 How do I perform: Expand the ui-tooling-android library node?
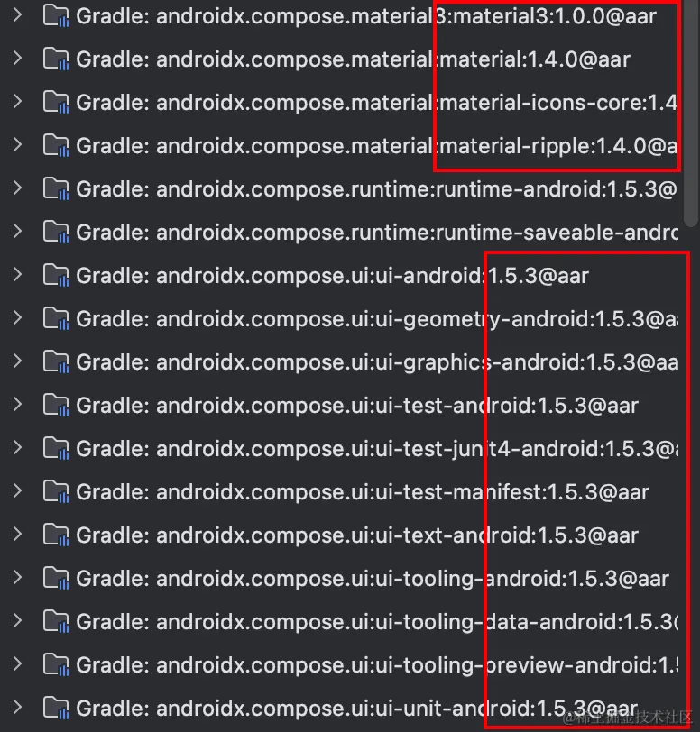tap(17, 578)
